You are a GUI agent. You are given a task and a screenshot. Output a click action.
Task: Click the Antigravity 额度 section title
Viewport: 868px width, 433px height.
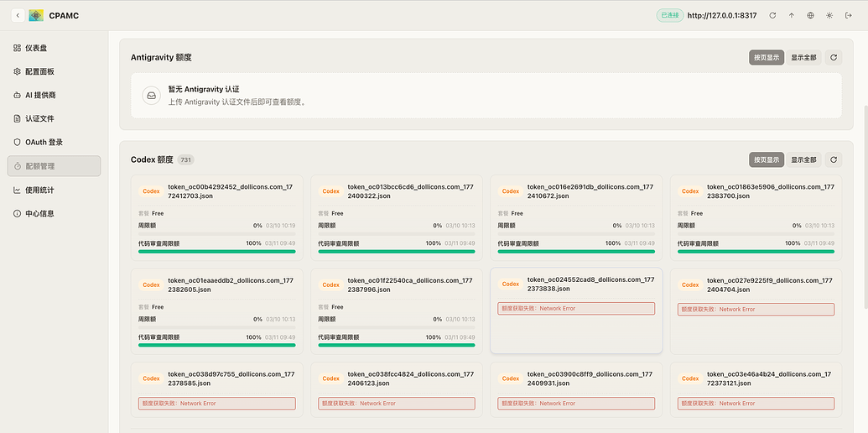(x=161, y=58)
